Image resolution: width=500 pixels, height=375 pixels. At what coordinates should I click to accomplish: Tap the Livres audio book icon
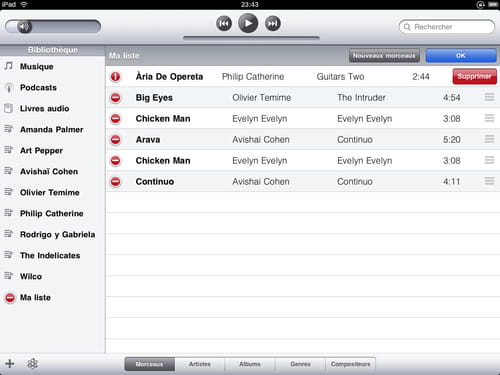8,108
